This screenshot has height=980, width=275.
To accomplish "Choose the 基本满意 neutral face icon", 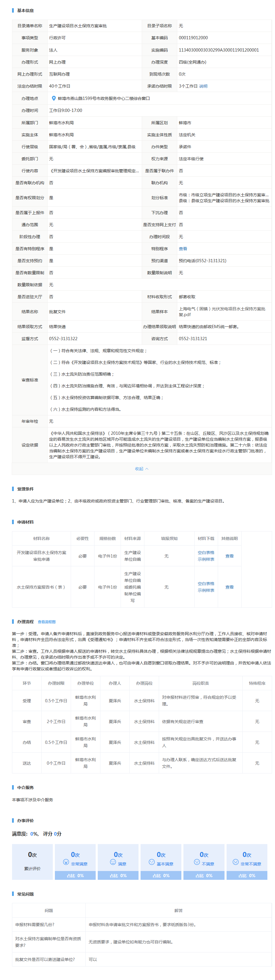I will [152, 862].
